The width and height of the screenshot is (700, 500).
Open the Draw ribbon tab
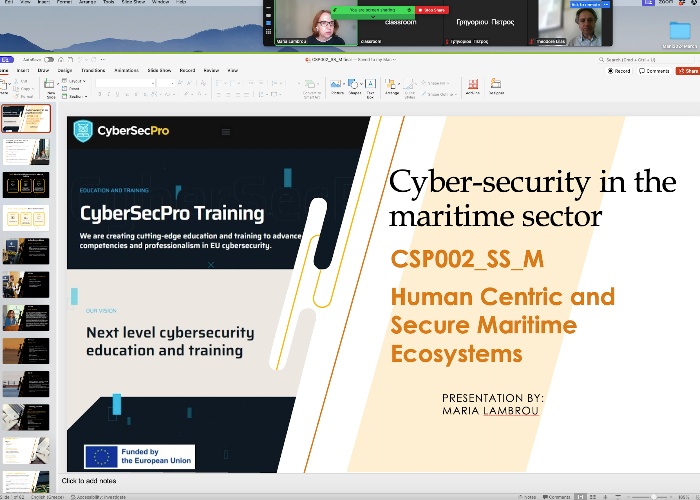point(43,71)
